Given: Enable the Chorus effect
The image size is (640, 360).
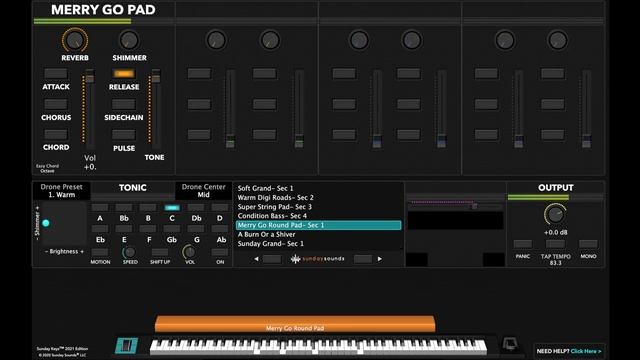Looking at the screenshot, I should 56,104.
